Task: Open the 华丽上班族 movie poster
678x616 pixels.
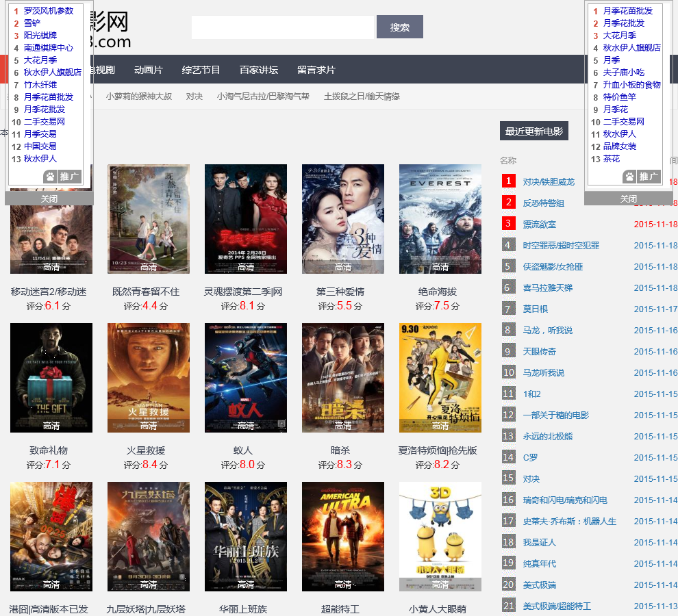Action: (x=246, y=537)
